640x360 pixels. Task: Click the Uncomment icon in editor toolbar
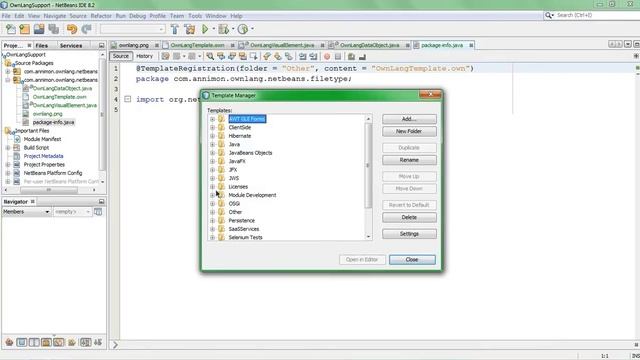tap(362, 56)
